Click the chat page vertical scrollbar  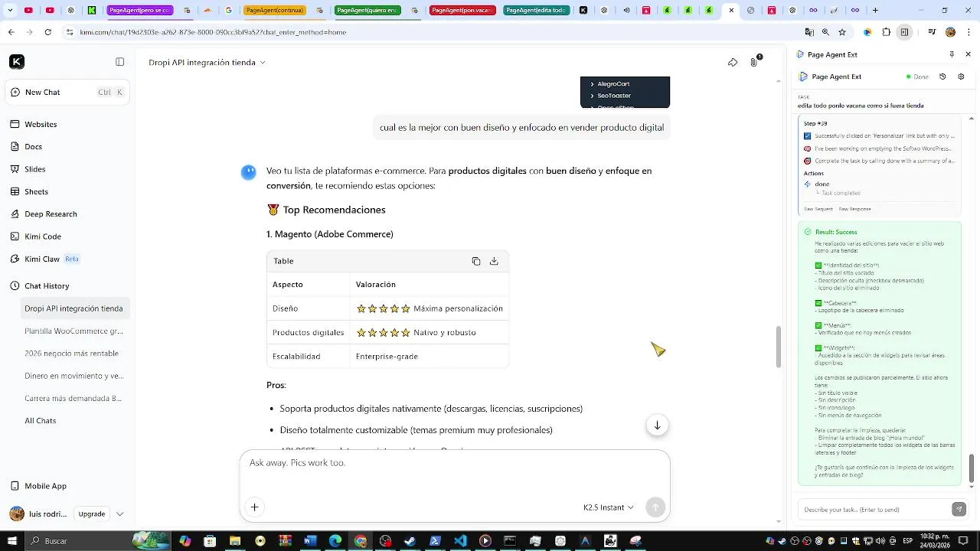779,347
